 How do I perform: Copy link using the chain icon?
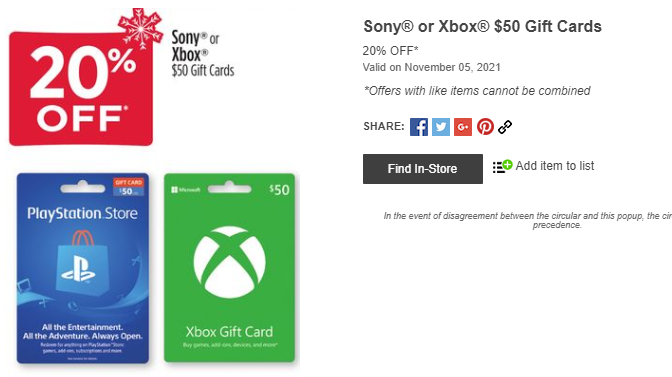pos(505,127)
